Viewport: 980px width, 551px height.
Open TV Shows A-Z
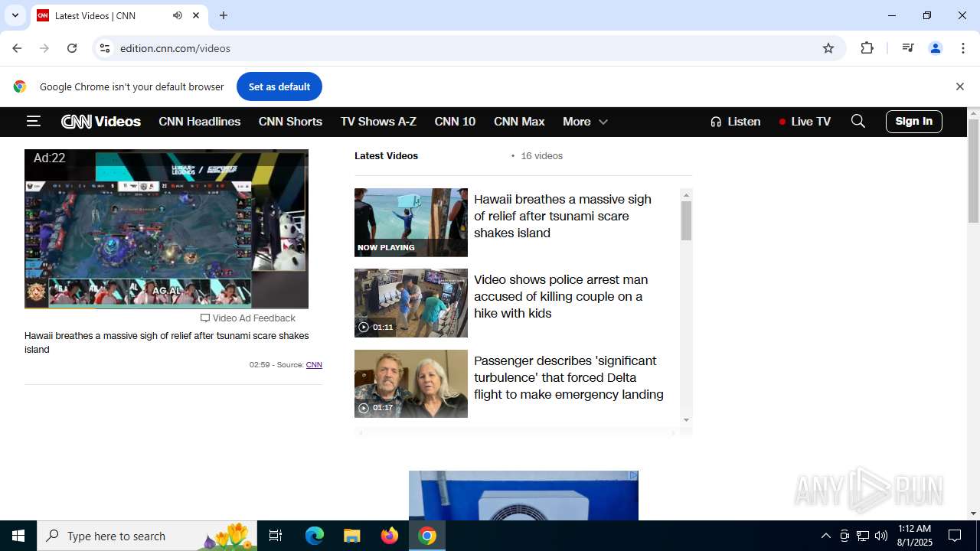pyautogui.click(x=378, y=122)
